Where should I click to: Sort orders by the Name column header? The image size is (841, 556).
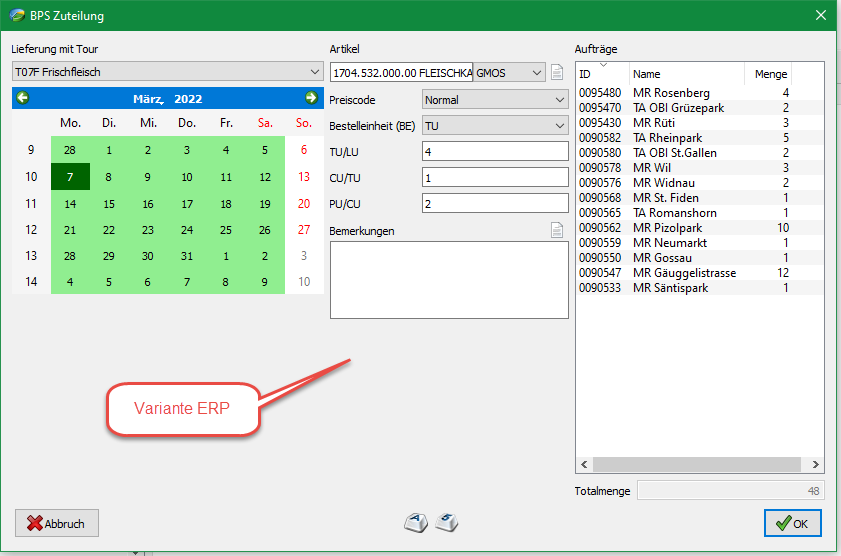coord(686,74)
